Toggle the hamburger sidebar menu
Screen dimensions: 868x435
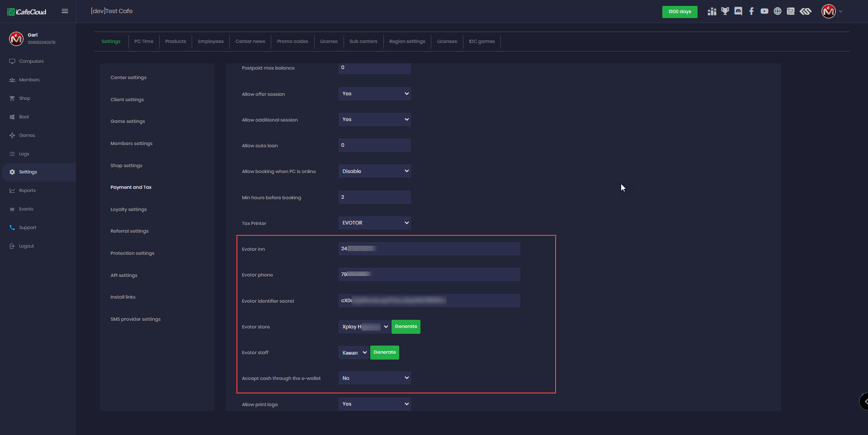point(65,11)
